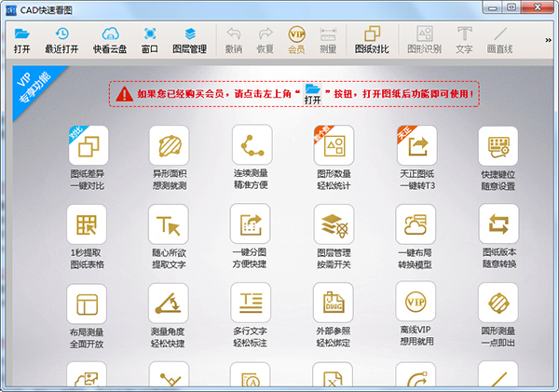Click the 圆形测量 一点即出 icon
559x392 pixels.
point(498,303)
